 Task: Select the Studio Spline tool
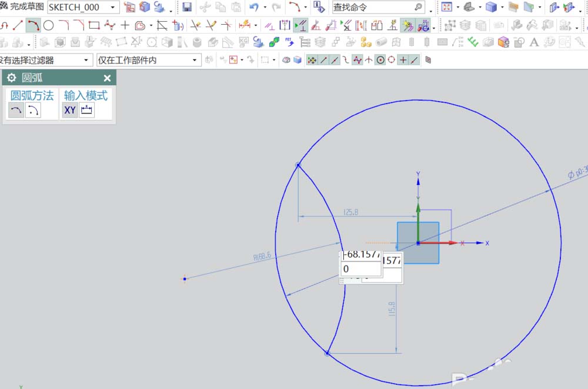[x=109, y=25]
